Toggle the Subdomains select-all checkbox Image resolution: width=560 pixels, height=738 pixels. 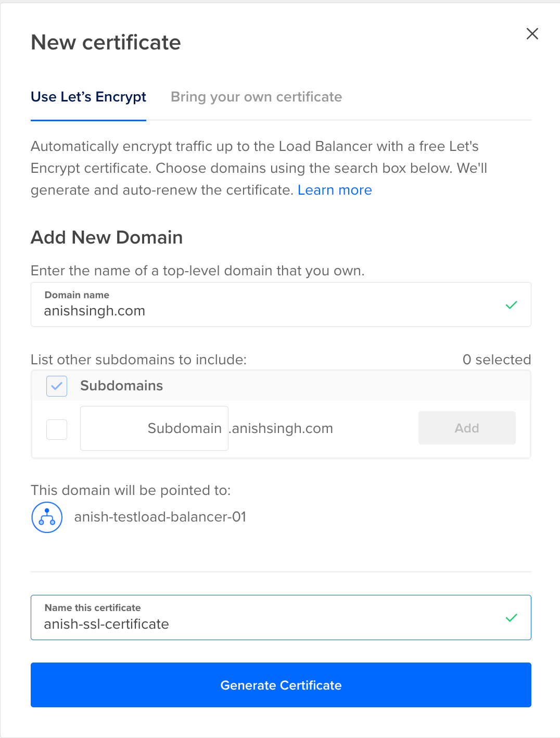point(57,386)
